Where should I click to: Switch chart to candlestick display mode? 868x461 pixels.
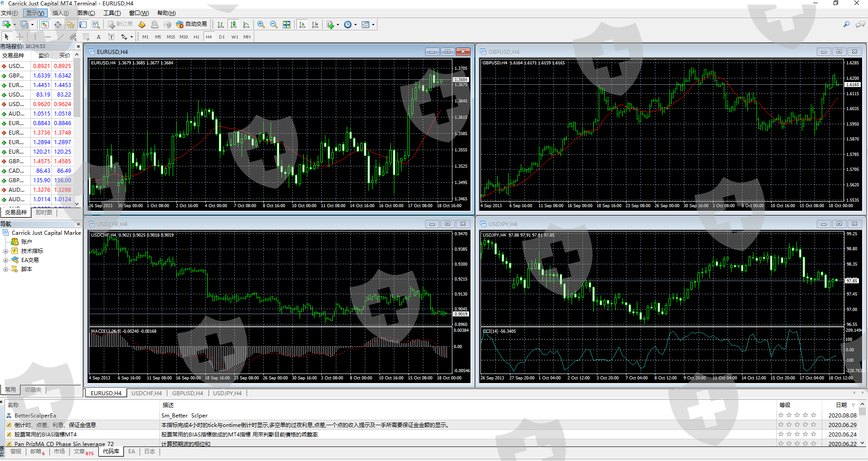pyautogui.click(x=233, y=24)
